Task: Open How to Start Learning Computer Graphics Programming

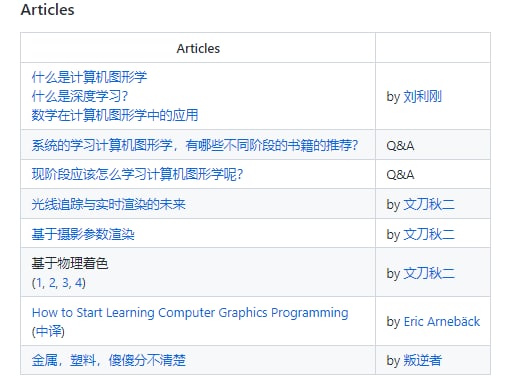Action: pos(190,313)
